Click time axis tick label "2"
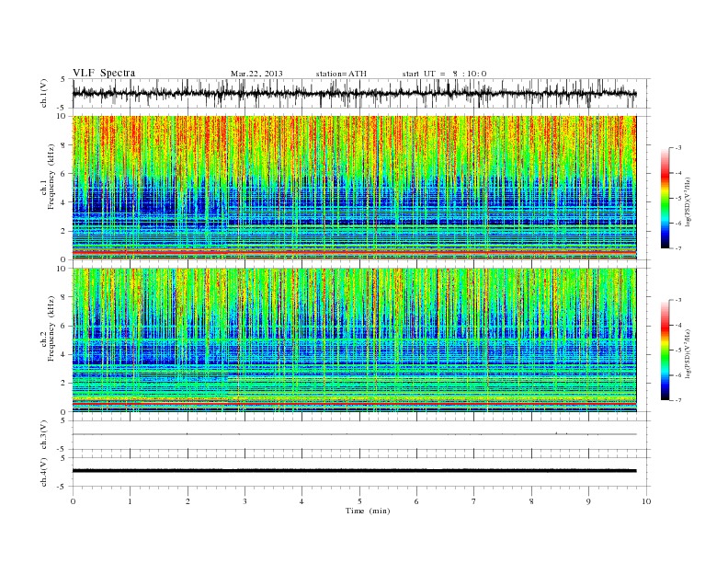The width and height of the screenshot is (728, 563). (x=188, y=501)
